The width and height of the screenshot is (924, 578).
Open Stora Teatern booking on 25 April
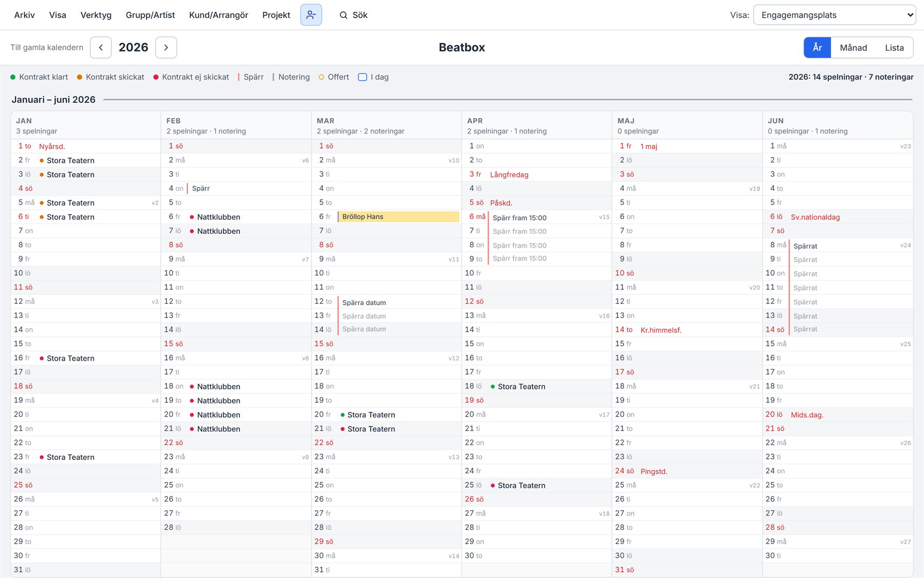522,486
